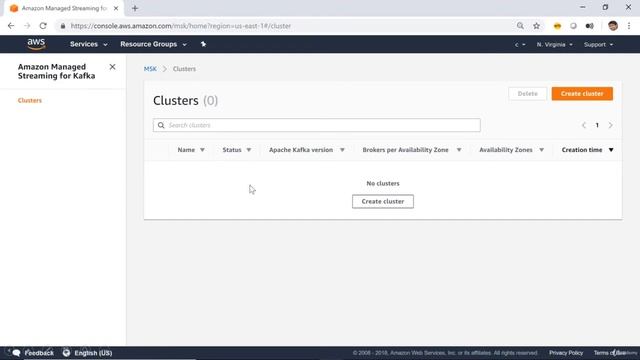640x360 pixels.
Task: Sort by Creation time column arrow
Action: [611, 150]
